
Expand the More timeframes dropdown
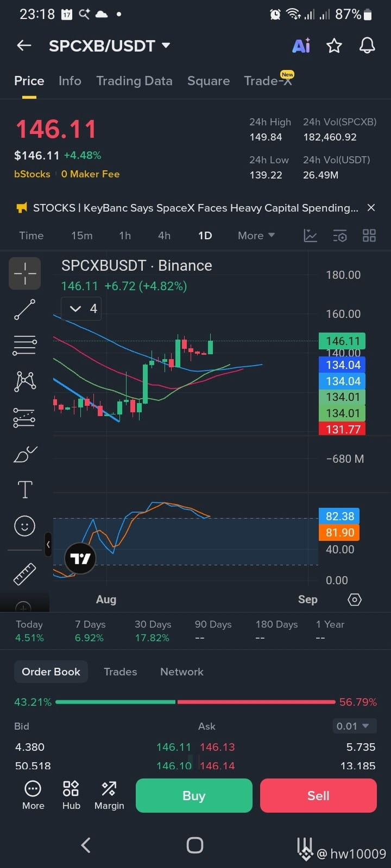pyautogui.click(x=256, y=235)
